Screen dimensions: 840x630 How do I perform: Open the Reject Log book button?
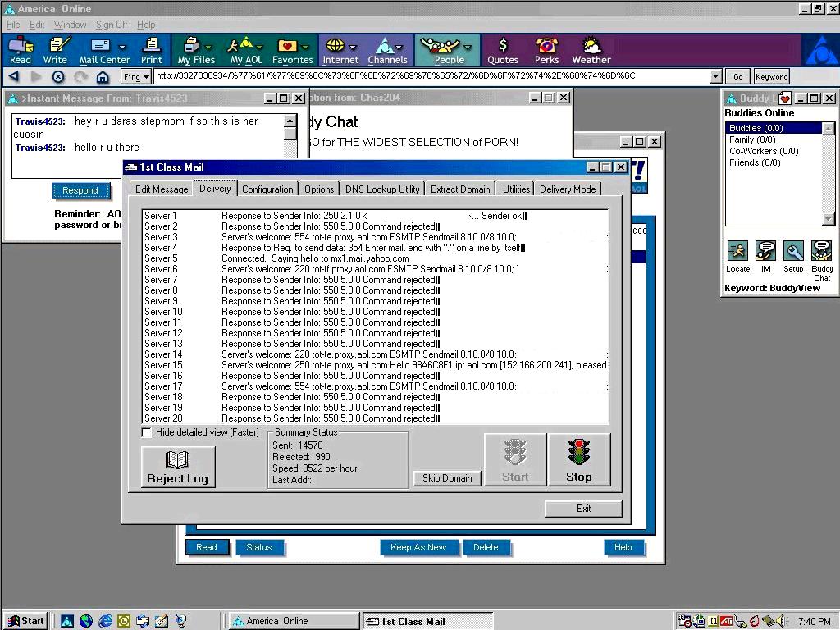178,467
